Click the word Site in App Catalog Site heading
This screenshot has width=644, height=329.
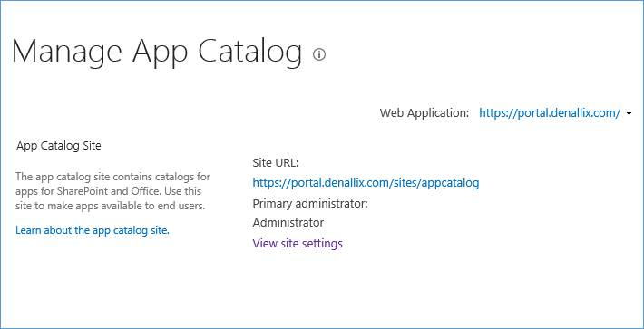pos(92,146)
